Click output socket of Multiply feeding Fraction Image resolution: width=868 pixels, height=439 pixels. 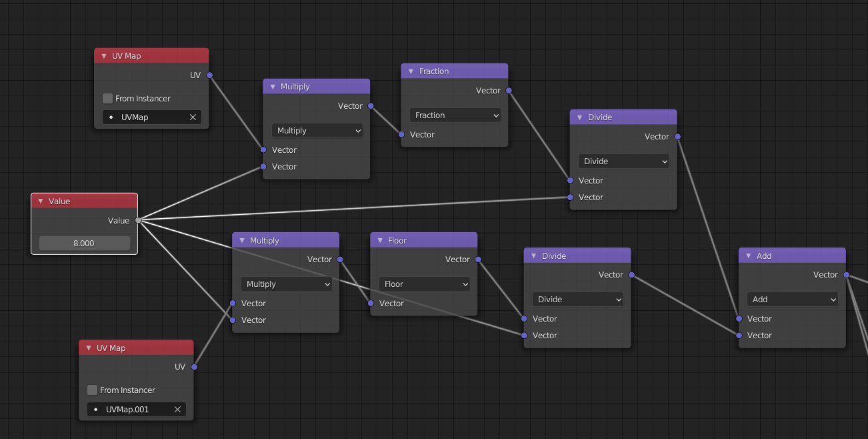[371, 106]
